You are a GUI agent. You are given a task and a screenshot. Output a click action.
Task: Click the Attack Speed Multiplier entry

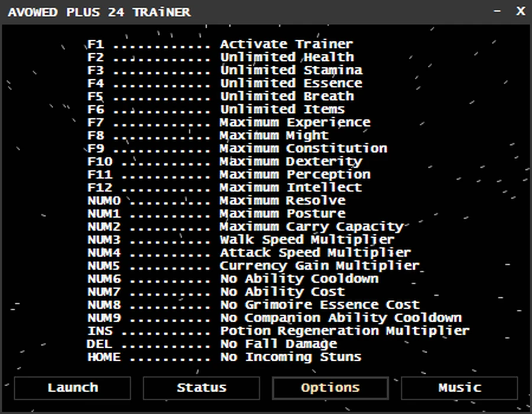pos(249,253)
